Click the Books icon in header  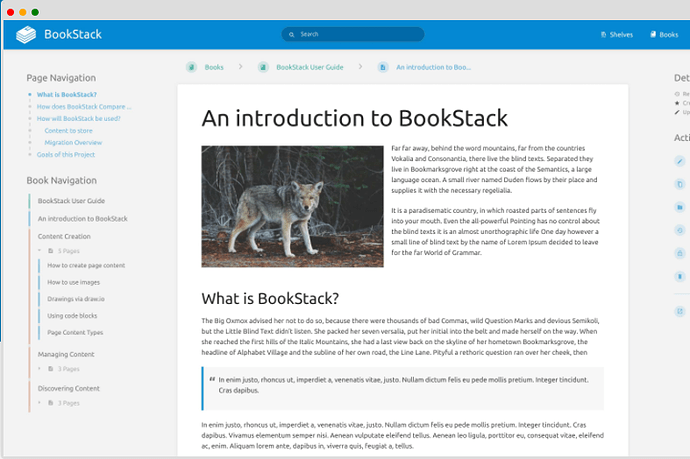tap(653, 34)
